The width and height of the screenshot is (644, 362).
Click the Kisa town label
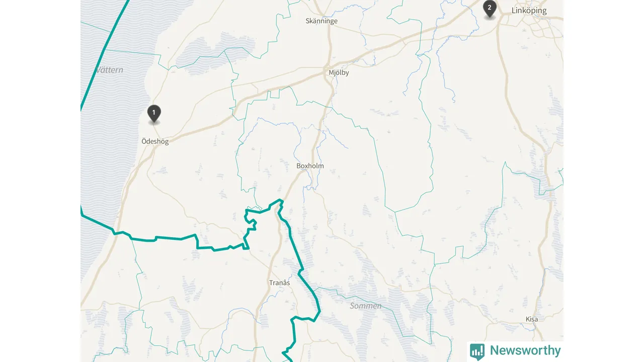pyautogui.click(x=531, y=319)
